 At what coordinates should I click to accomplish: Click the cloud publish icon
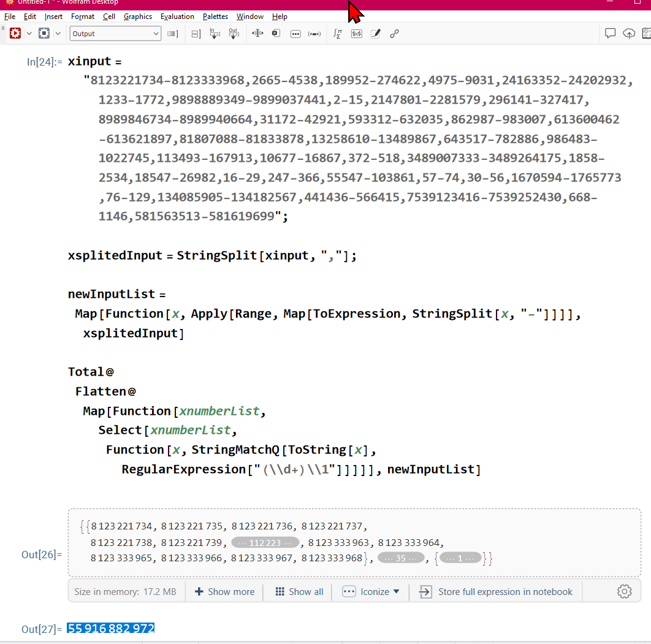(x=629, y=34)
